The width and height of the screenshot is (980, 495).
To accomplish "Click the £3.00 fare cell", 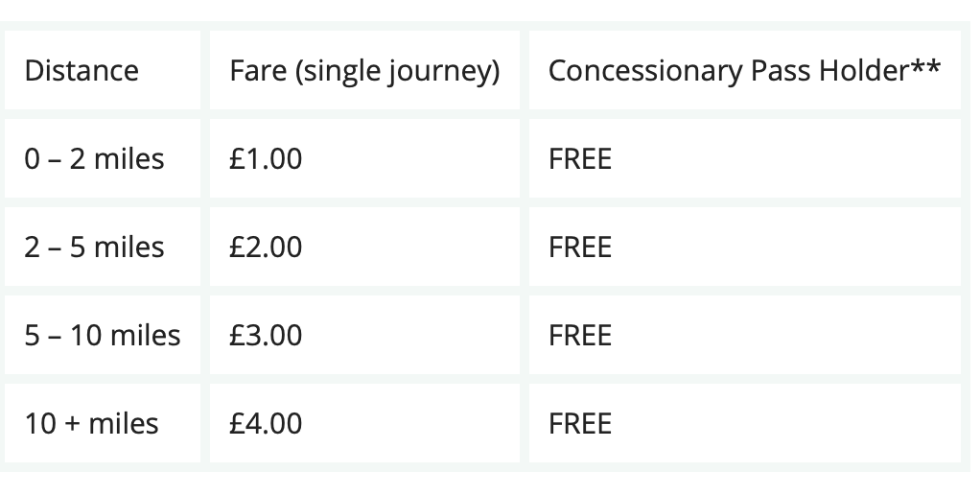I will 266,335.
